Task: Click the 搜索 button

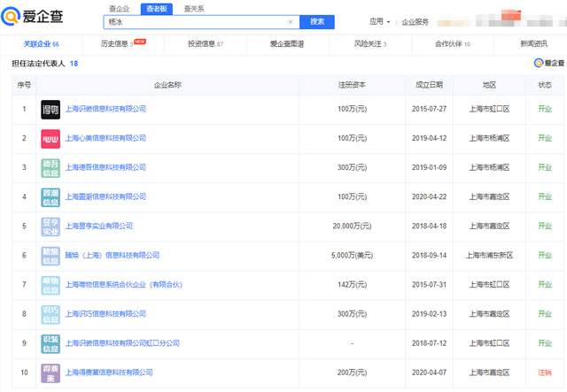Action: tap(317, 21)
